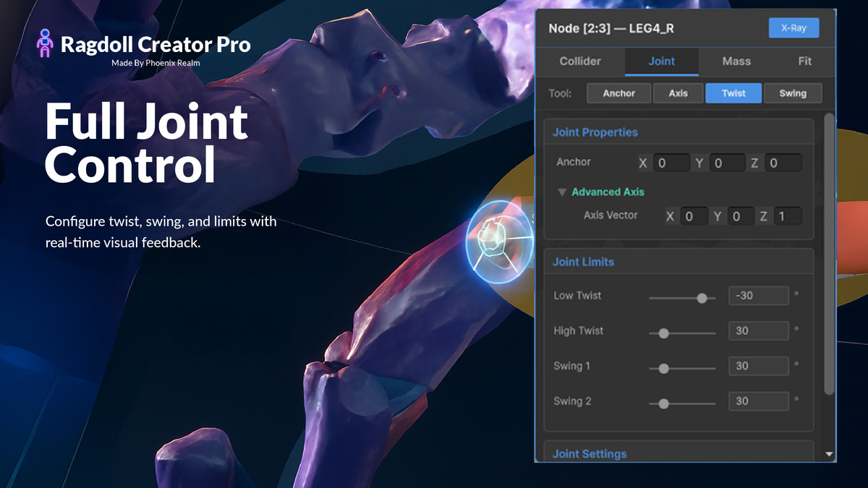Click the Low Twist slider handle
868x488 pixels.
pos(702,297)
